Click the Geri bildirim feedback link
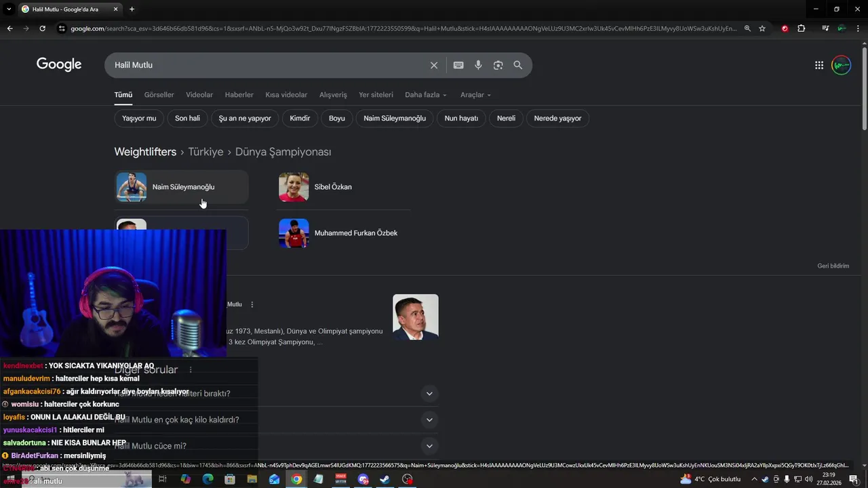The image size is (868, 488). (x=833, y=266)
